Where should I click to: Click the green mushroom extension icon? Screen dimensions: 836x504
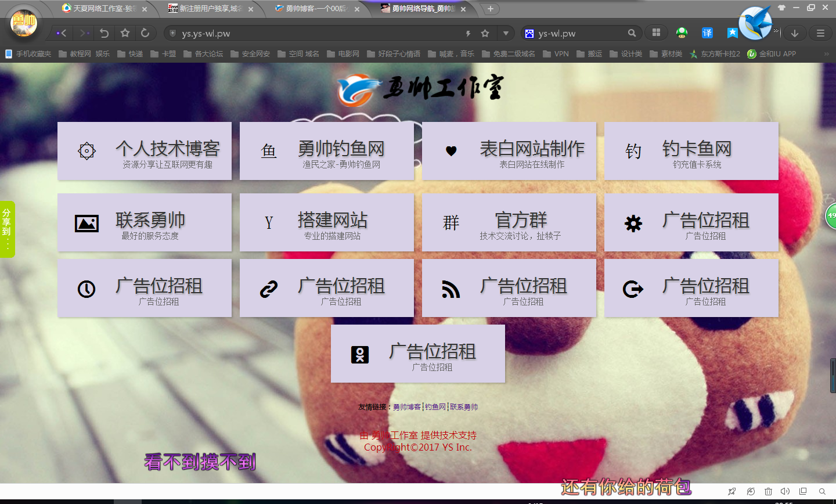pos(682,33)
